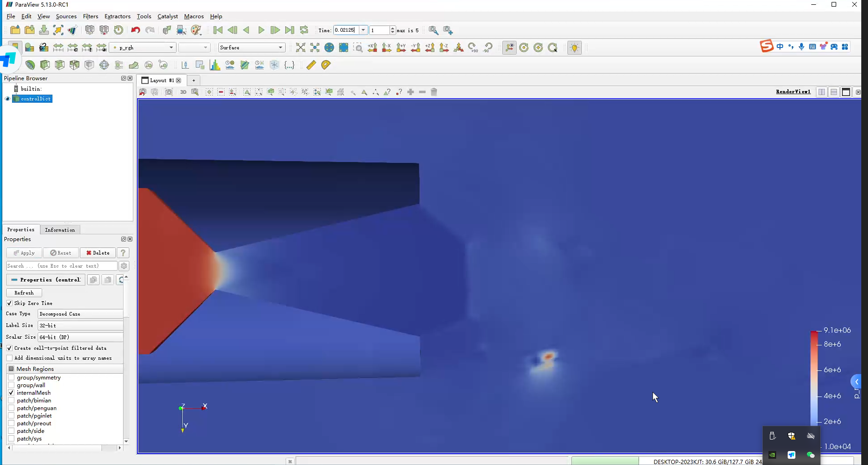Click the Refresh button
The width and height of the screenshot is (868, 465).
click(24, 293)
